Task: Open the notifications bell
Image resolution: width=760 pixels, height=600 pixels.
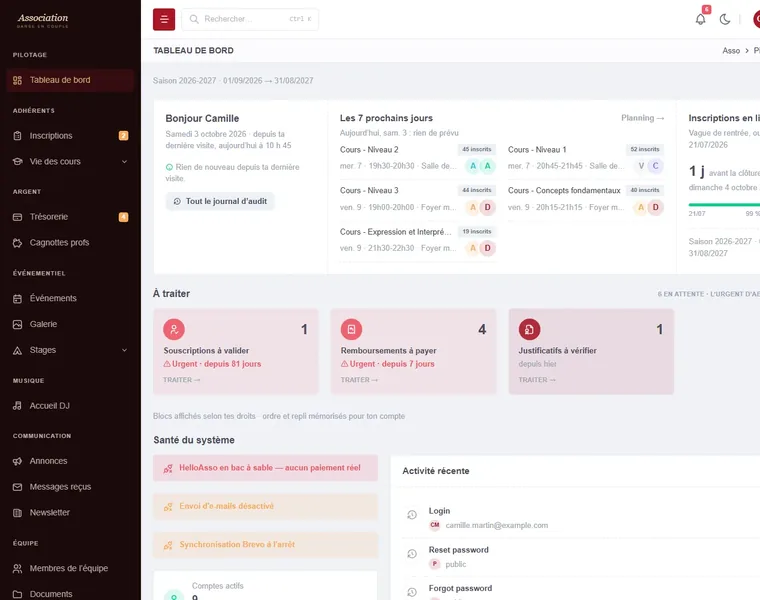Action: (700, 19)
